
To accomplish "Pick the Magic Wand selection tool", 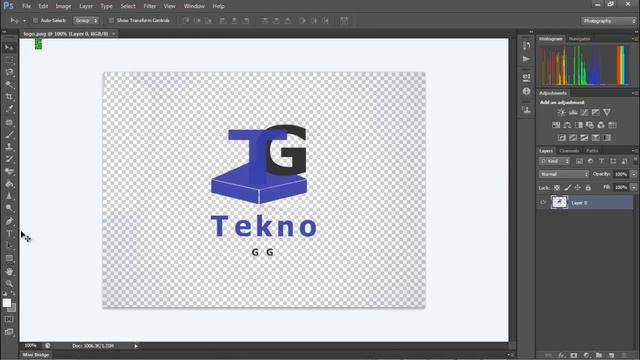I will click(x=9, y=85).
